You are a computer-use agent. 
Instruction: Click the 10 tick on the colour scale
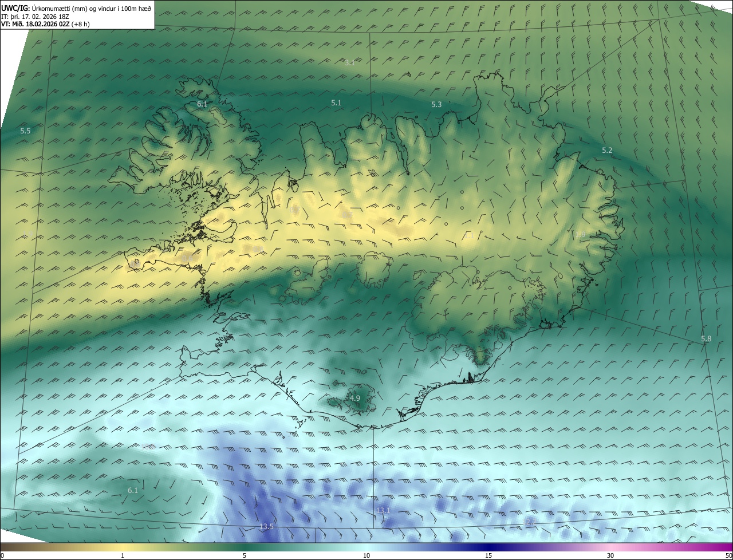366,555
